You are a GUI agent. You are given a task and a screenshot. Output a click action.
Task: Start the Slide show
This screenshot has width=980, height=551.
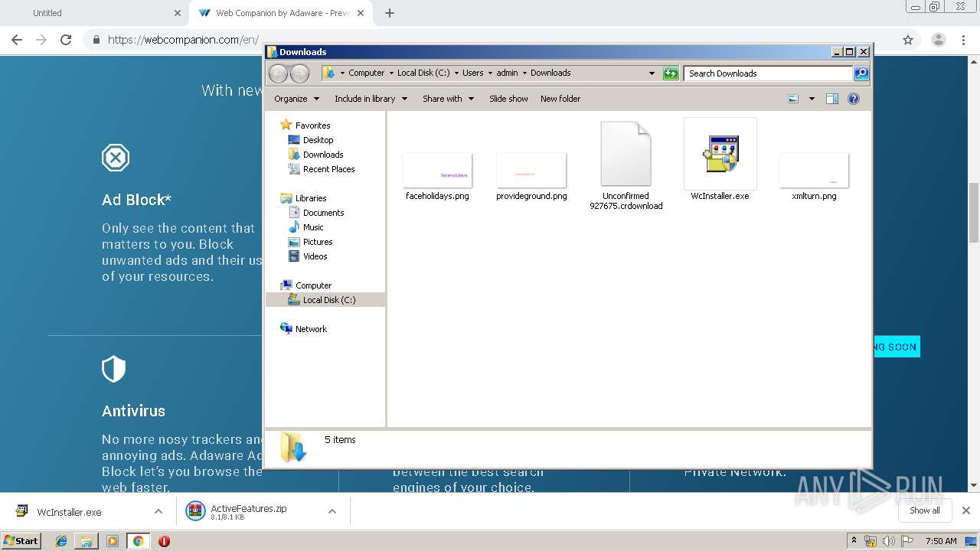click(x=508, y=99)
